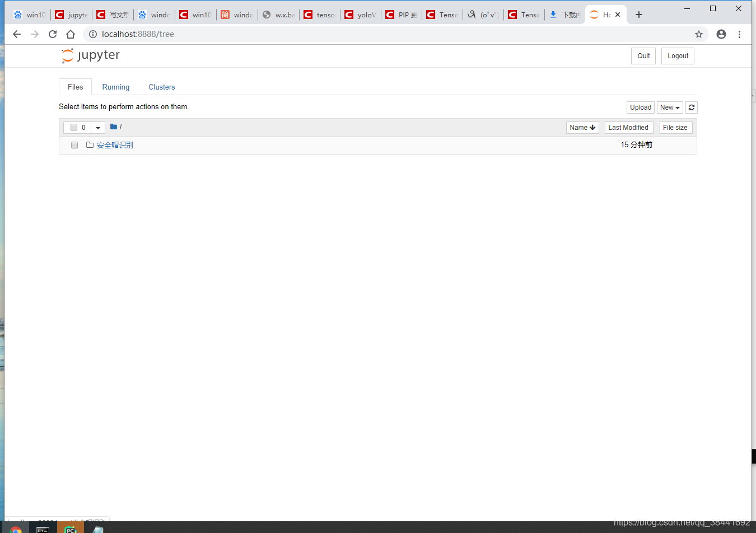
Task: Open a new browser tab
Action: click(x=639, y=15)
